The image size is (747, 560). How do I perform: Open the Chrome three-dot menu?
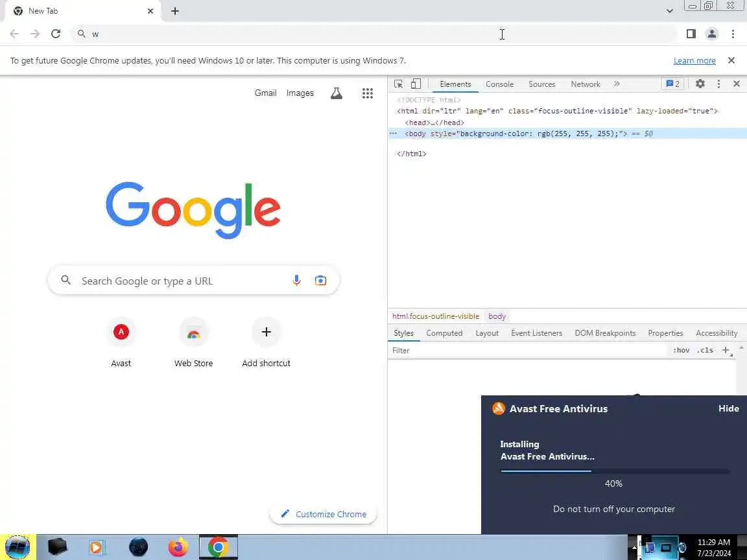[x=733, y=34]
